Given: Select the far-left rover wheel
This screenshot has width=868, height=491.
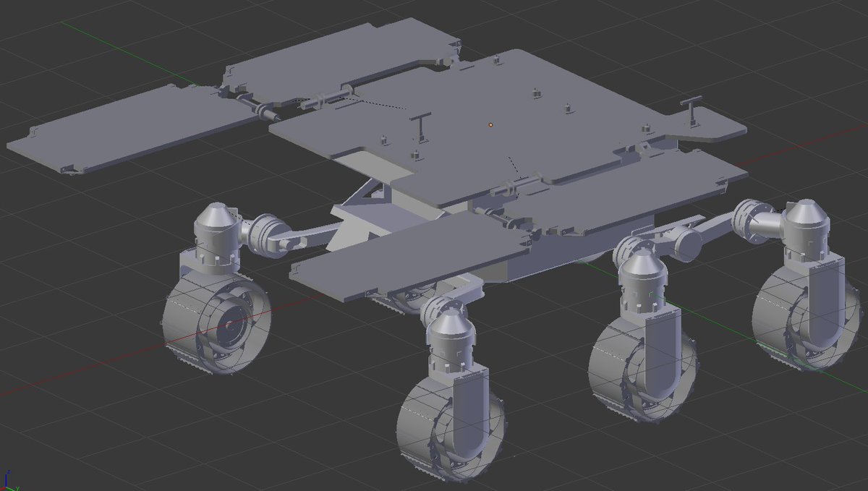Looking at the screenshot, I should (x=216, y=321).
